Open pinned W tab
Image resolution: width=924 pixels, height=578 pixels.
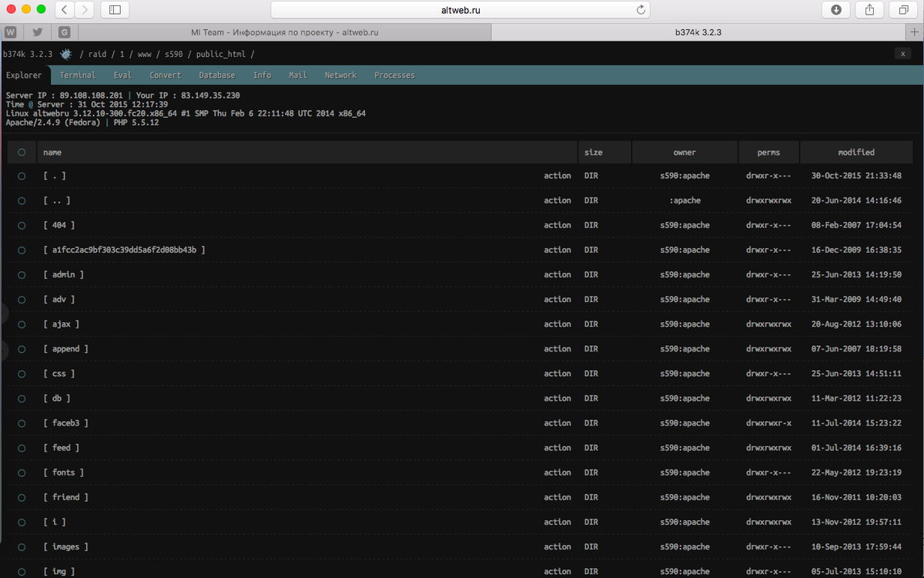[11, 32]
